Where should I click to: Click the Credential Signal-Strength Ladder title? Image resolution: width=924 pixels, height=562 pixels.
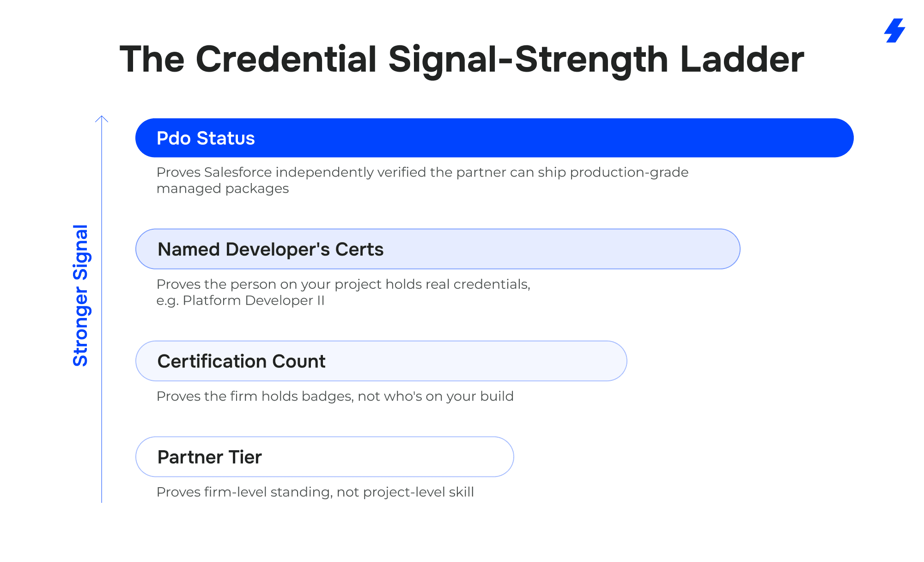pyautogui.click(x=462, y=60)
